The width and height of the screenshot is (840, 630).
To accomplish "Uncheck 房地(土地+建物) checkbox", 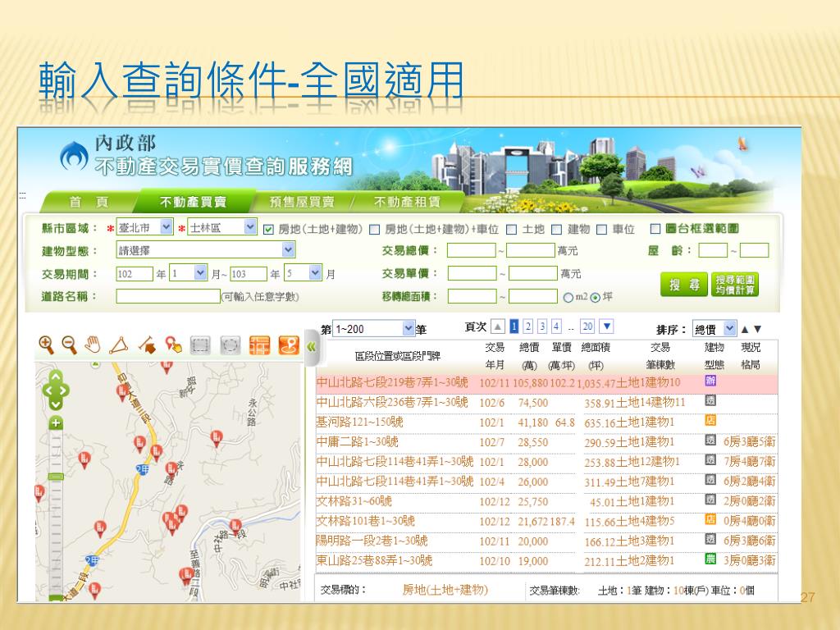I will 268,230.
